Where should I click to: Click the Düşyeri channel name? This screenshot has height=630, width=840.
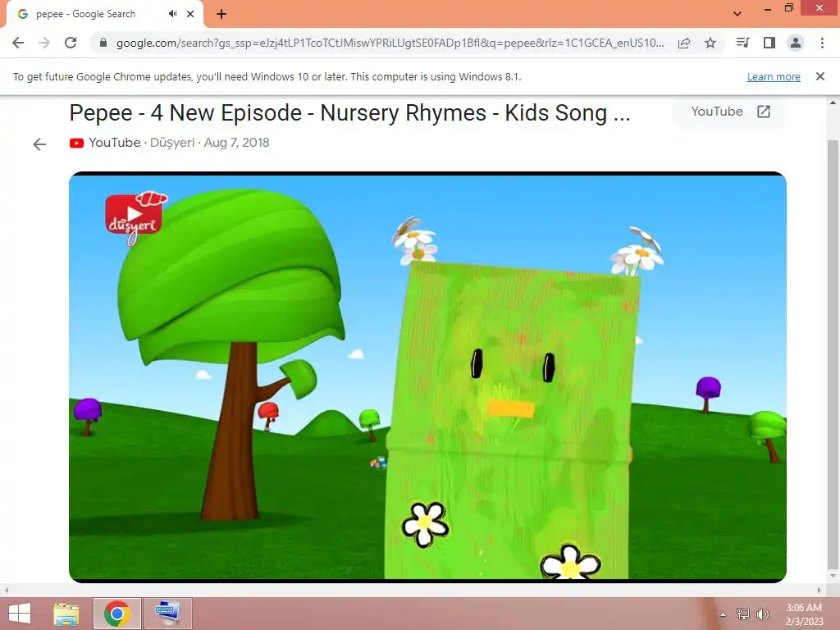(x=172, y=143)
